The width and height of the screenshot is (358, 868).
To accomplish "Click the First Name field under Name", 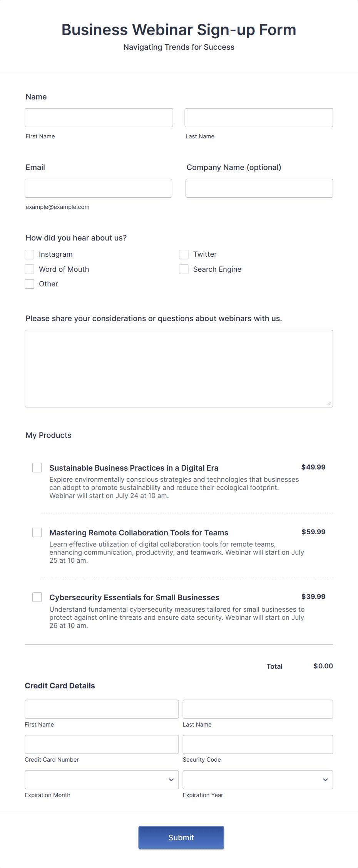I will pyautogui.click(x=99, y=118).
